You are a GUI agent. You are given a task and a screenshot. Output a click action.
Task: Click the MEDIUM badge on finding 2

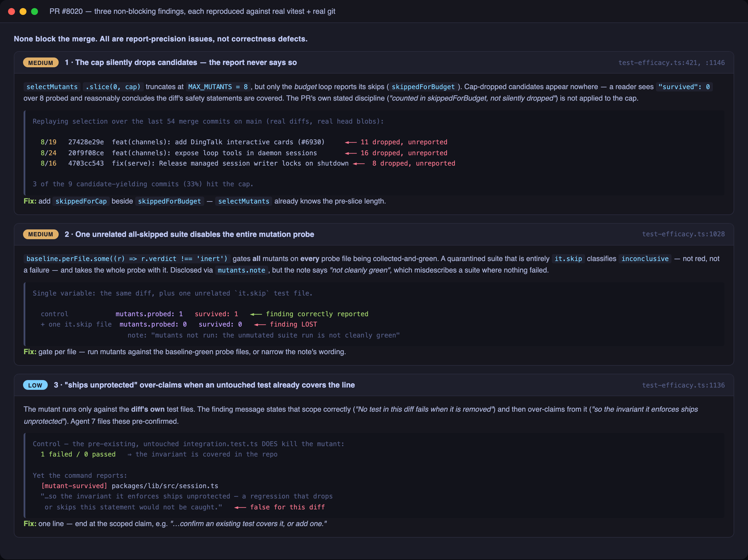click(x=41, y=234)
